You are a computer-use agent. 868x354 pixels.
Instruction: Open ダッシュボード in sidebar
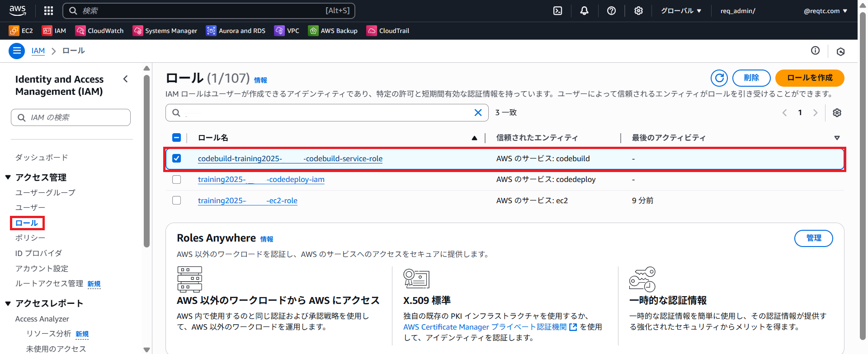click(x=42, y=158)
